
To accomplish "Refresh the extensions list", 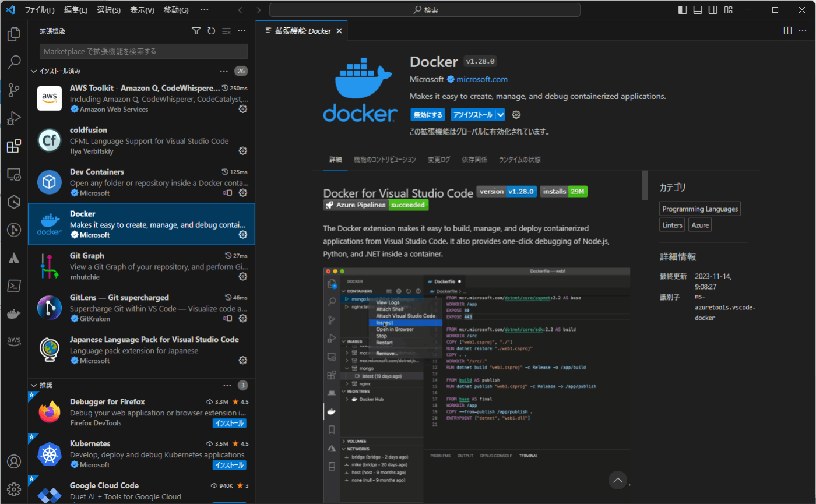I will (212, 31).
